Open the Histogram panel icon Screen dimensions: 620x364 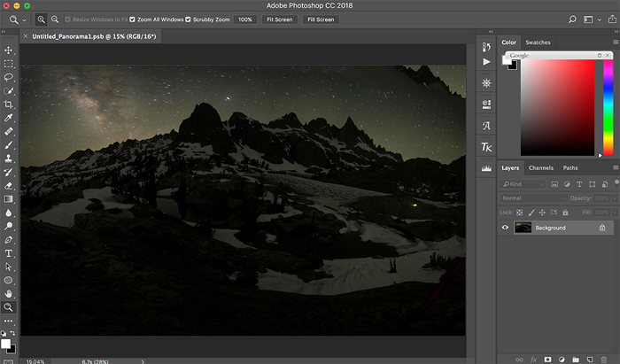pyautogui.click(x=486, y=167)
